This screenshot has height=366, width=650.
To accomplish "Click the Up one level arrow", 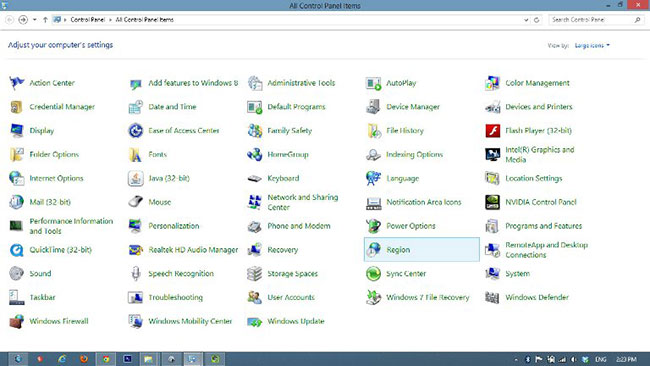I will click(45, 19).
